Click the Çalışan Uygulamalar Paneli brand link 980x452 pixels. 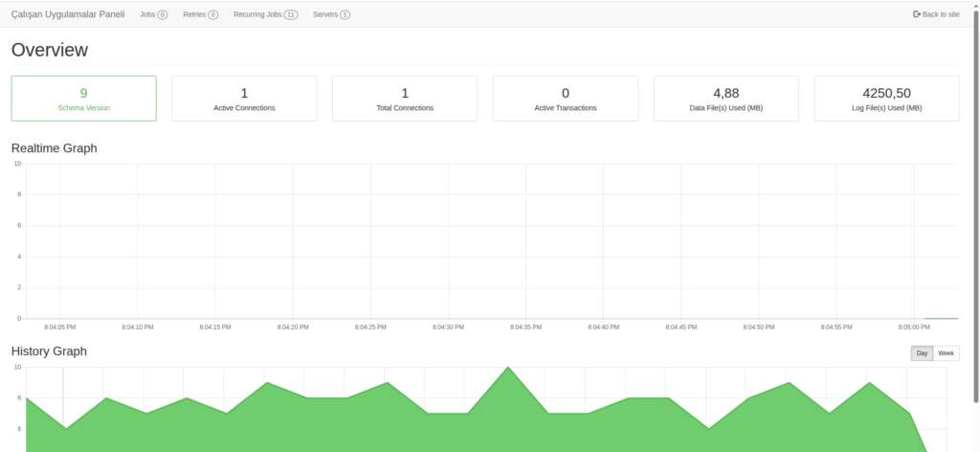[x=68, y=14]
